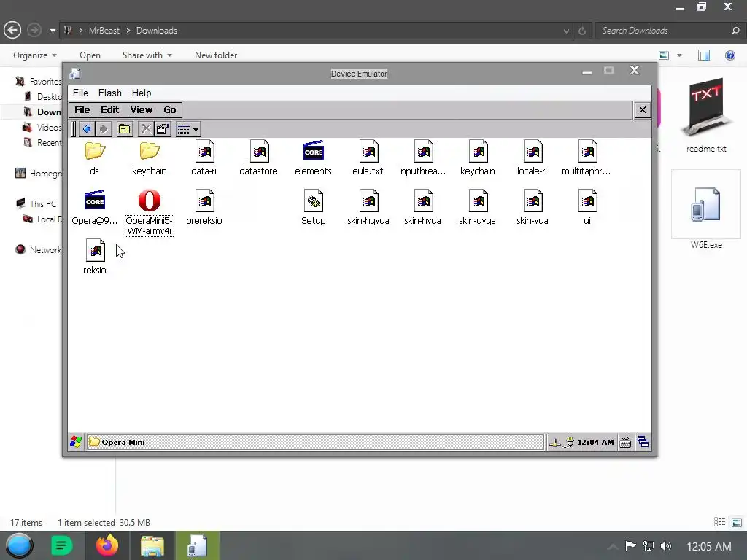Viewport: 747px width, 560px height.
Task: Open the emulator on-screen keyboard icon
Action: (x=625, y=443)
